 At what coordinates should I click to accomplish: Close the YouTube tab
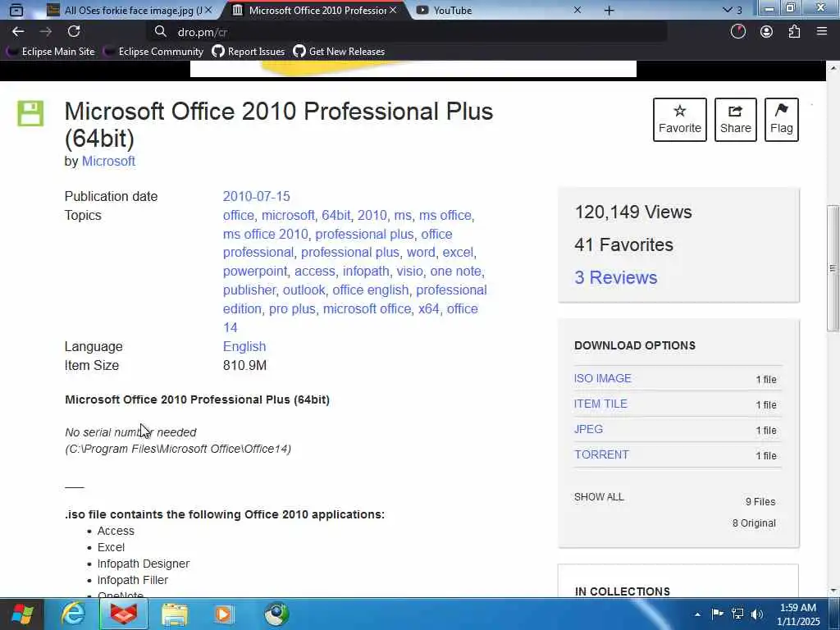coord(577,10)
